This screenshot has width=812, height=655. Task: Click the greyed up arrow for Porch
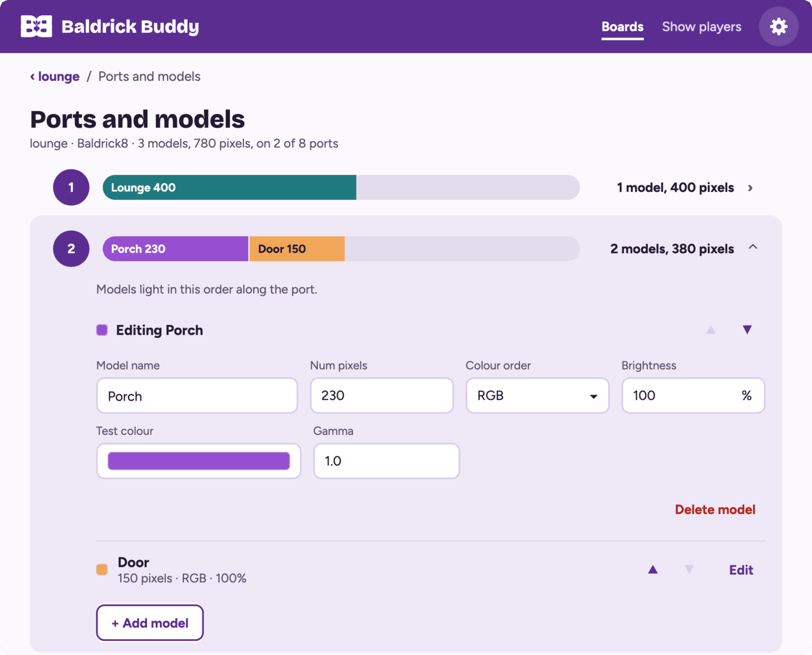click(711, 329)
